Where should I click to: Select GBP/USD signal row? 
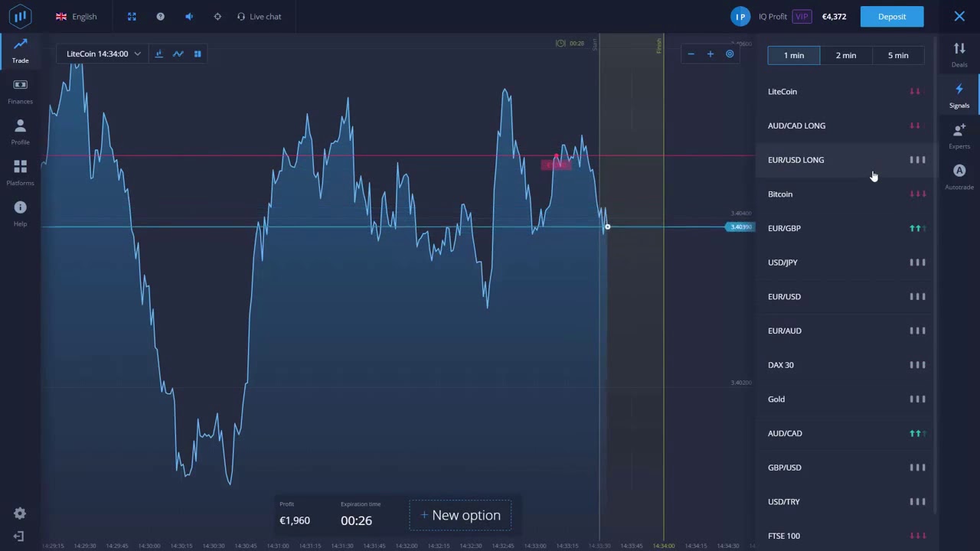click(847, 468)
